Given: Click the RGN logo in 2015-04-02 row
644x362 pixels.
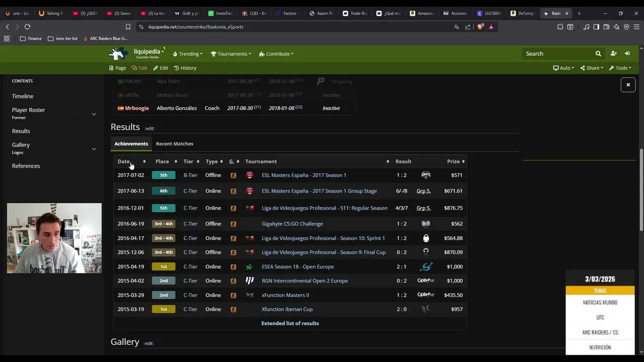Looking at the screenshot, I should point(250,281).
